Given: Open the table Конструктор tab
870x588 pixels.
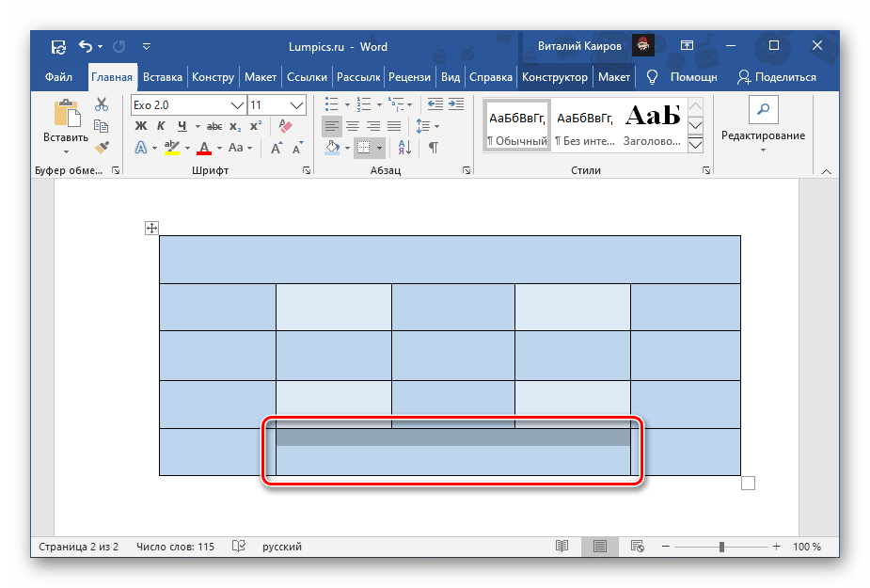Looking at the screenshot, I should (x=555, y=77).
